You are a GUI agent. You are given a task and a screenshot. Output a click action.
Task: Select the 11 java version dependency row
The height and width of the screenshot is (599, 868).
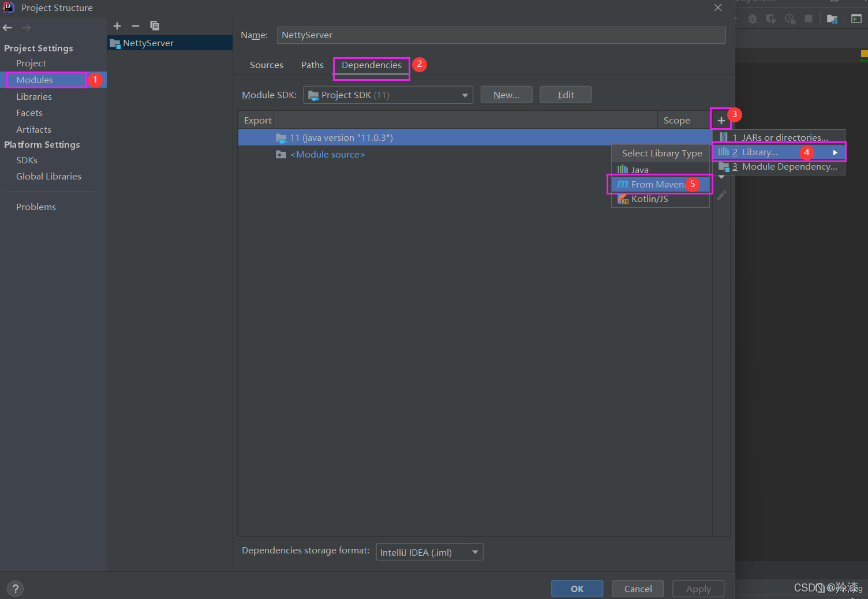click(x=475, y=137)
